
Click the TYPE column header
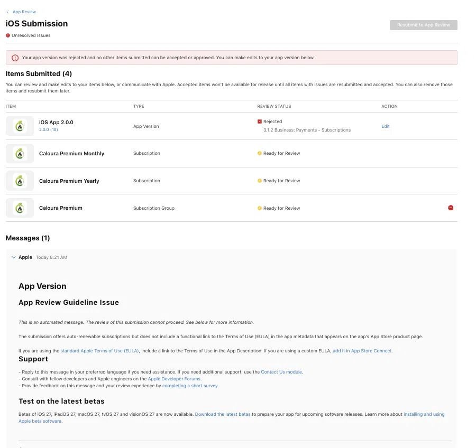pyautogui.click(x=139, y=107)
